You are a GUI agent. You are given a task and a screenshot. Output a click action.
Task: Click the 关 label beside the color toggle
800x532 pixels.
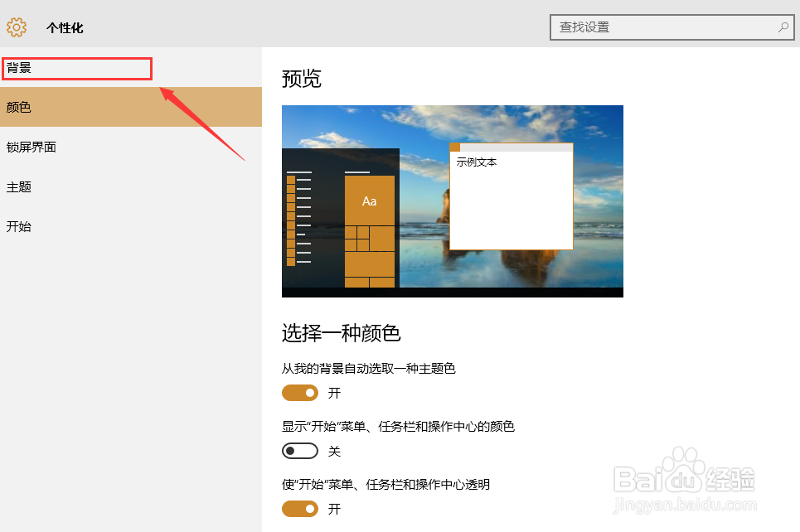[334, 450]
